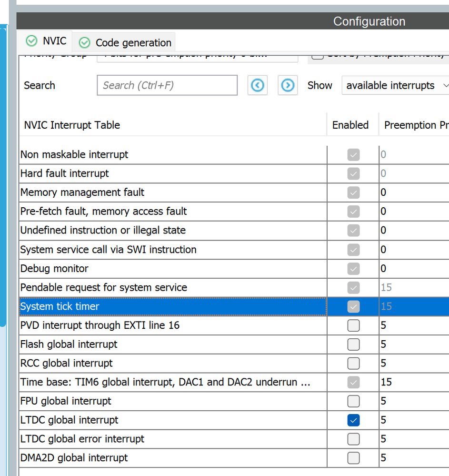Enable the LTDC global error interrupt checkbox

[x=353, y=439]
